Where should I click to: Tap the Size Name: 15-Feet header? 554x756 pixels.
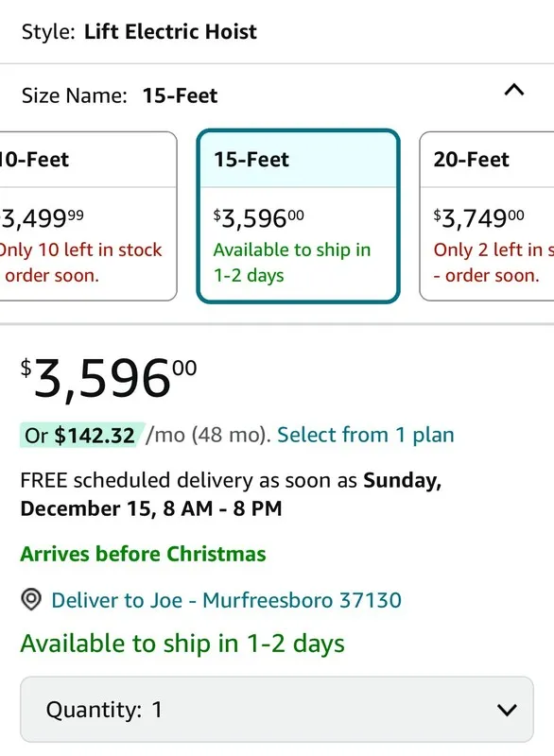119,95
